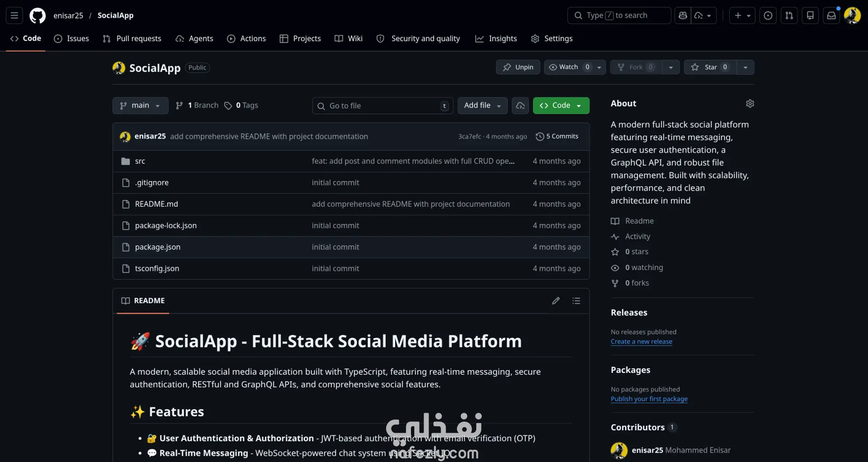Screen dimensions: 868x462
Task: Edit README with the pencil icon
Action: [x=556, y=301]
